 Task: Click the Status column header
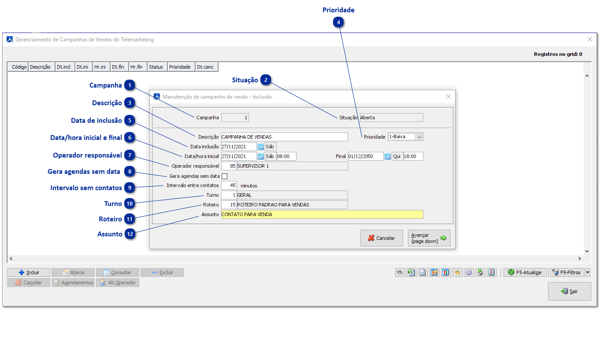click(157, 67)
